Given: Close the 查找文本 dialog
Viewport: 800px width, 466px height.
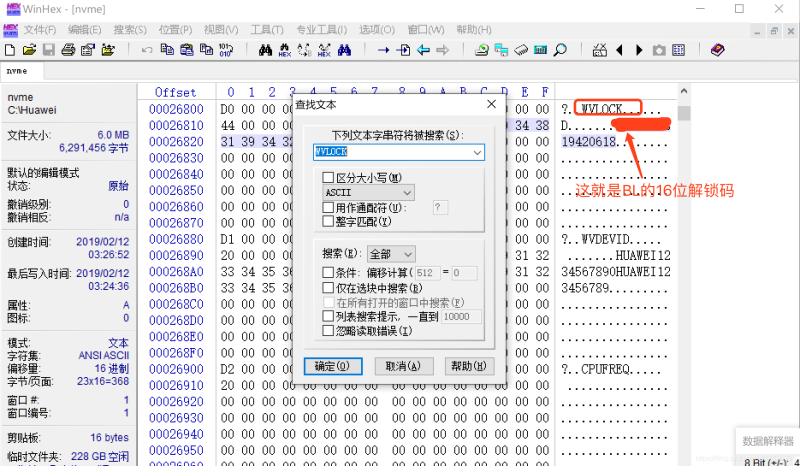Looking at the screenshot, I should point(491,104).
